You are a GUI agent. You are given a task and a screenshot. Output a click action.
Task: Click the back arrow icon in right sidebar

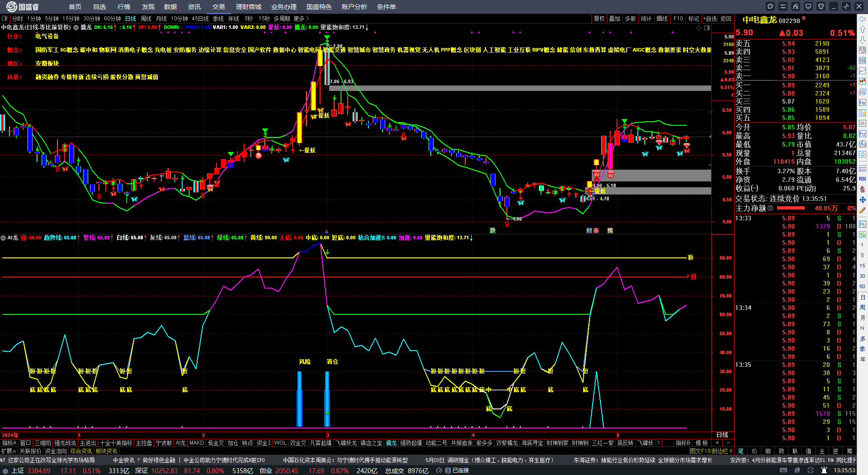coord(863,19)
